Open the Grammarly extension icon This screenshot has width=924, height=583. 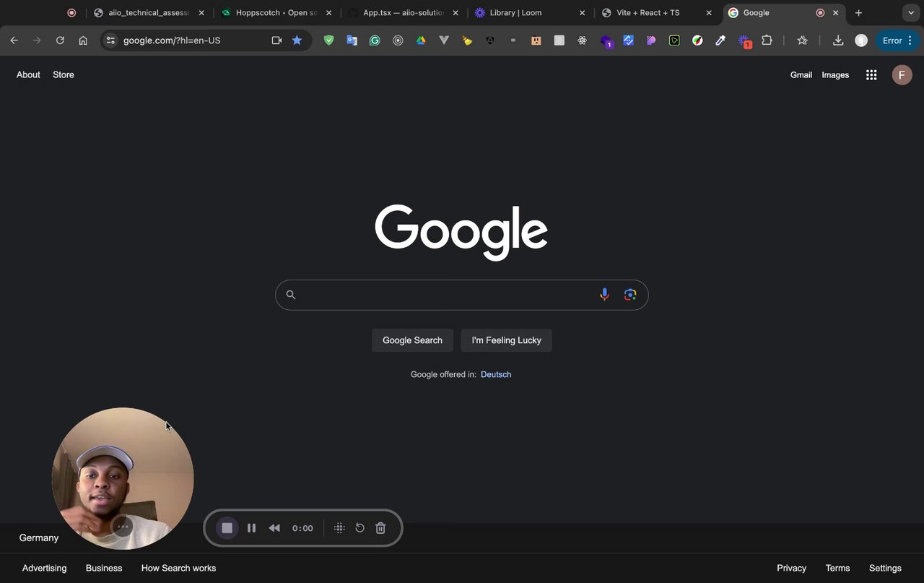coord(375,40)
